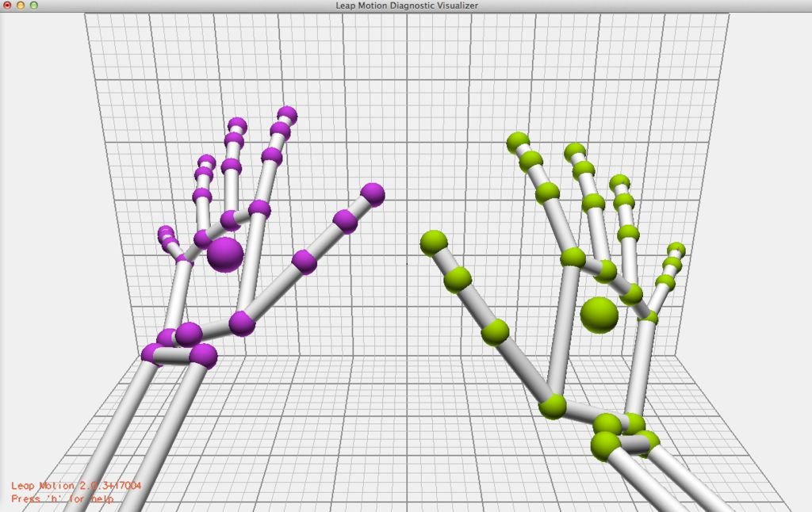
Task: Select the purple hand's thumb tip joint
Action: [x=372, y=194]
